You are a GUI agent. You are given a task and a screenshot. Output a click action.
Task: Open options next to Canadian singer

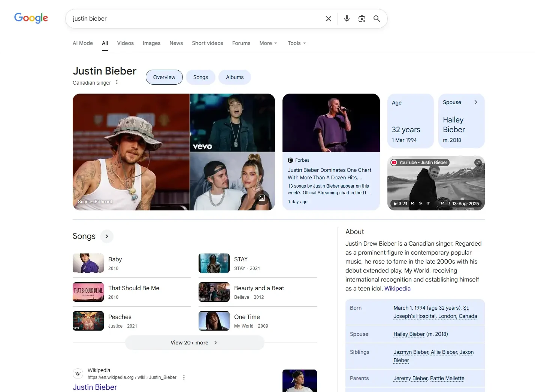click(x=117, y=82)
